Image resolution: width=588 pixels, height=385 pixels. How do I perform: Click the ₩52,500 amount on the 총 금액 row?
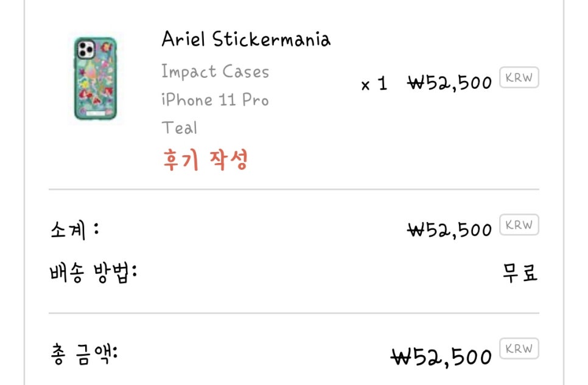click(441, 355)
